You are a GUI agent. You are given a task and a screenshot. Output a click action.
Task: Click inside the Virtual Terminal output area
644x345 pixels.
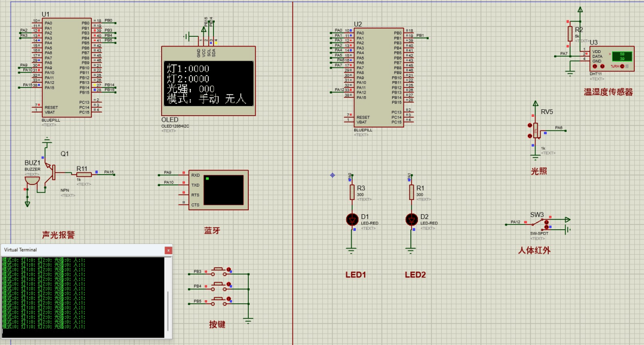pyautogui.click(x=81, y=297)
